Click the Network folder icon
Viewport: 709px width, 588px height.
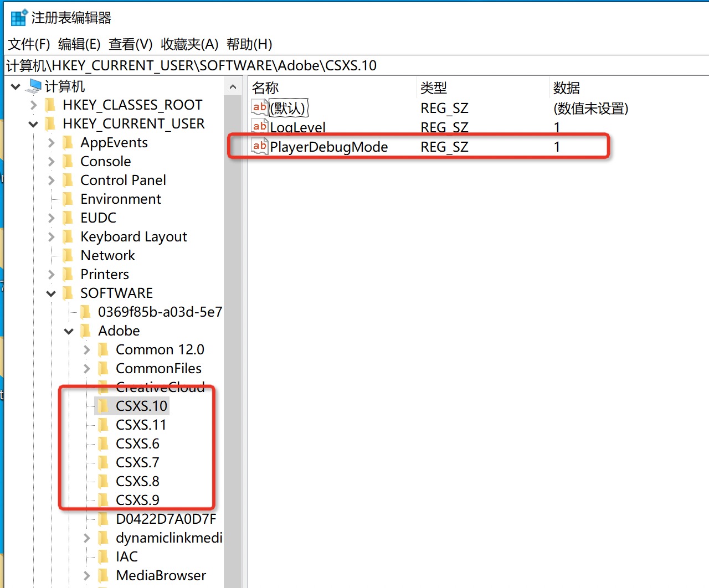pos(68,256)
